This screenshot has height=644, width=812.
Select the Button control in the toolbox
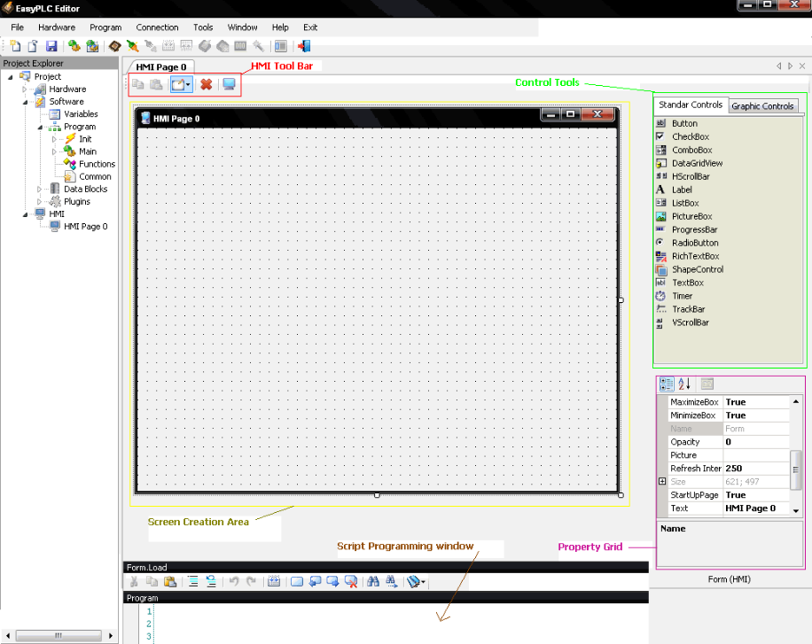[683, 124]
